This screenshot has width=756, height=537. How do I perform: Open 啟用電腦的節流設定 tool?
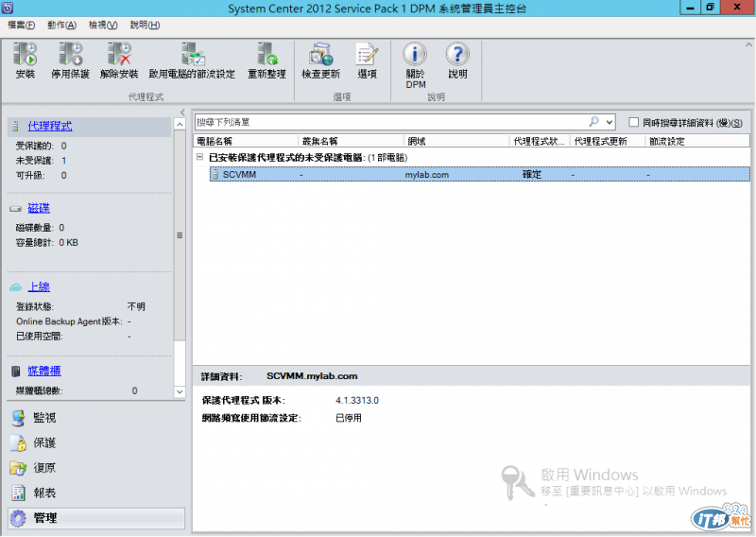click(193, 54)
